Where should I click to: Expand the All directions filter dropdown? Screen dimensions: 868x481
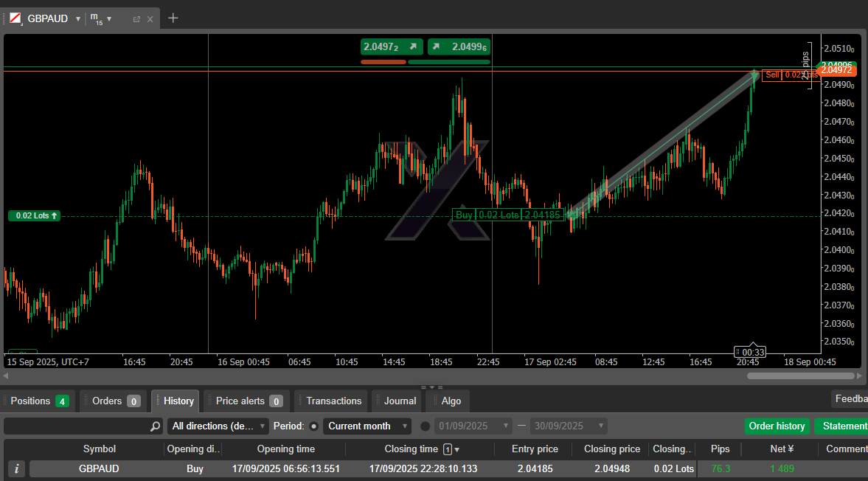pyautogui.click(x=218, y=426)
